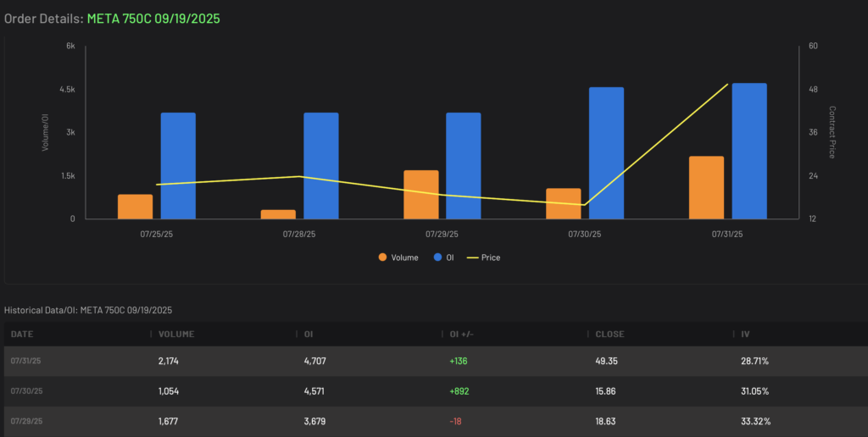Select the 07/25/25 blue OI bar
The width and height of the screenshot is (868, 437).
tap(178, 166)
